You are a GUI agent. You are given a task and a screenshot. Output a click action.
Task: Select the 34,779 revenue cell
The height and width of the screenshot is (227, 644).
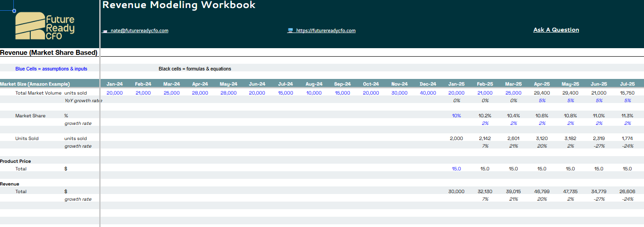tap(599, 191)
